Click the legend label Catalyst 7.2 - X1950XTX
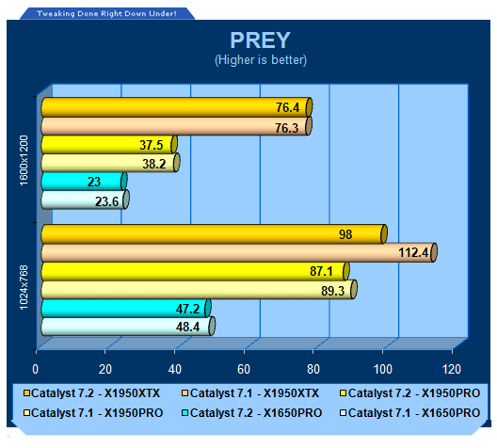497x448 pixels. (x=95, y=393)
